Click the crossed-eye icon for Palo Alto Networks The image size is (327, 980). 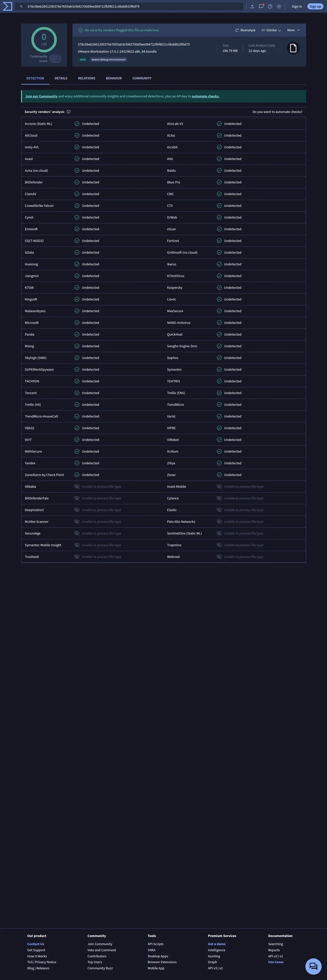pyautogui.click(x=219, y=522)
